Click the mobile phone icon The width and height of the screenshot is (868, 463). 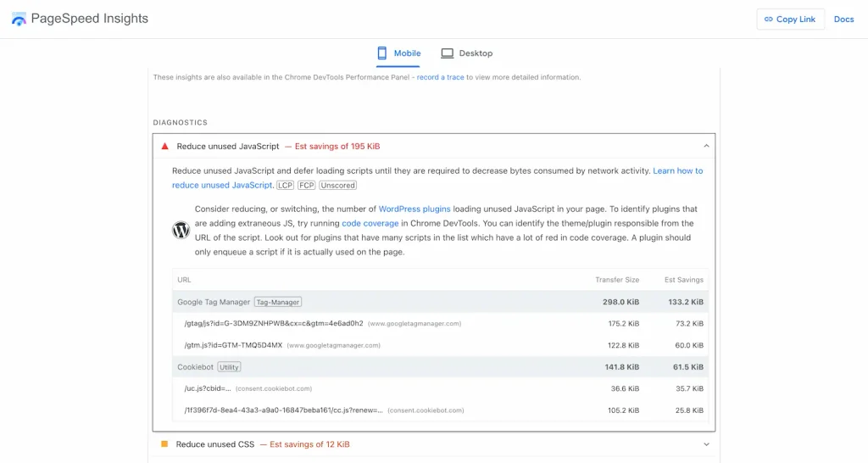pyautogui.click(x=382, y=53)
